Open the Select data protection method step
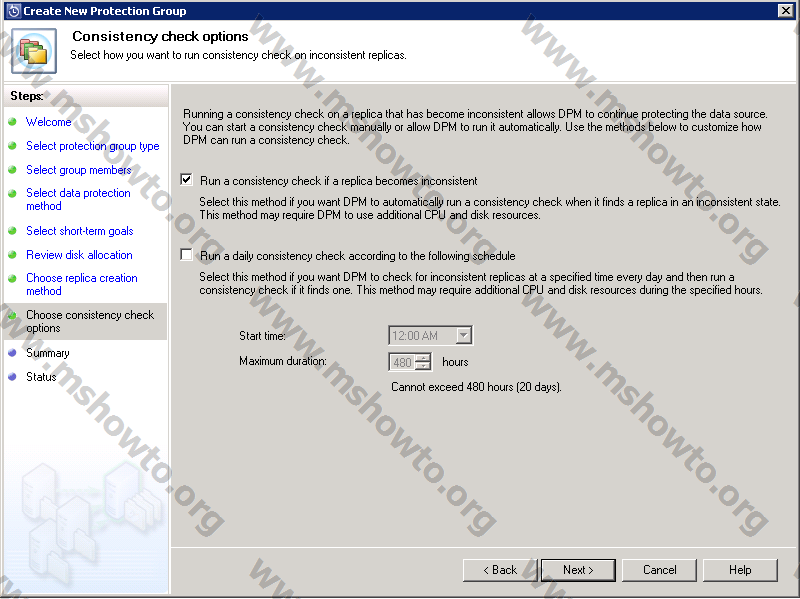Image resolution: width=800 pixels, height=599 pixels. pos(78,199)
